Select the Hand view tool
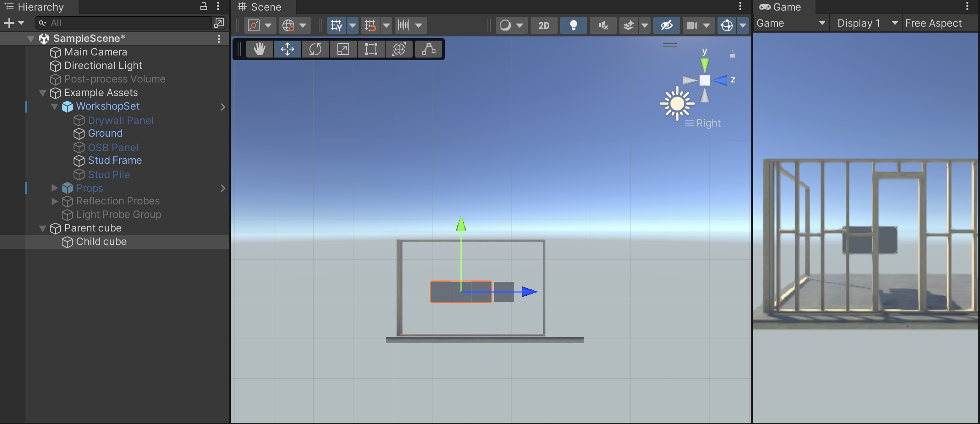Screen dimensions: 980x424 [x=260, y=49]
